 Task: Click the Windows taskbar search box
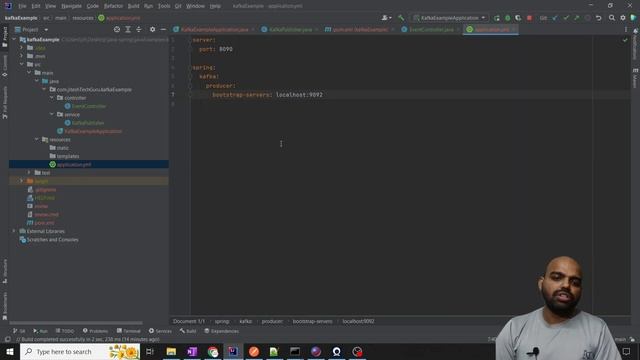click(x=80, y=351)
